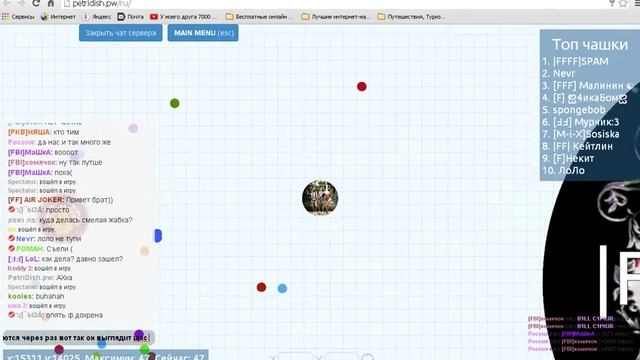Click the browser forward arrow
Viewport: 640px width, 360px height.
coord(21,3)
